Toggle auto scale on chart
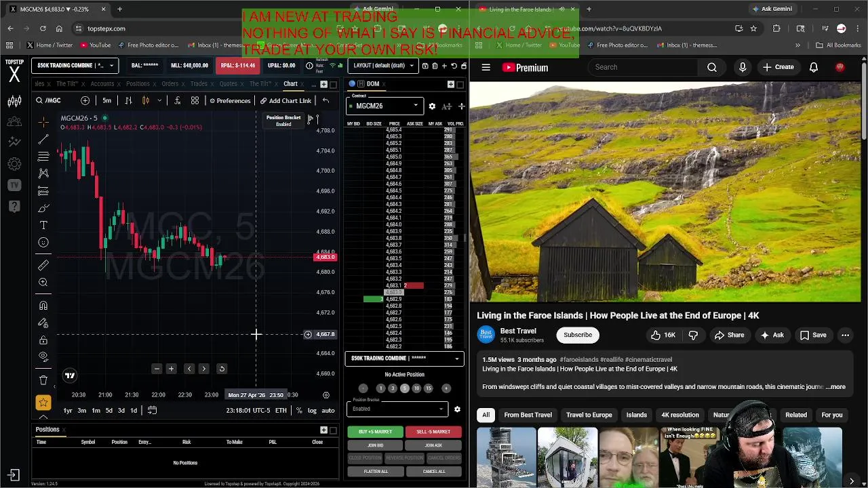Image resolution: width=868 pixels, height=488 pixels. 328,411
